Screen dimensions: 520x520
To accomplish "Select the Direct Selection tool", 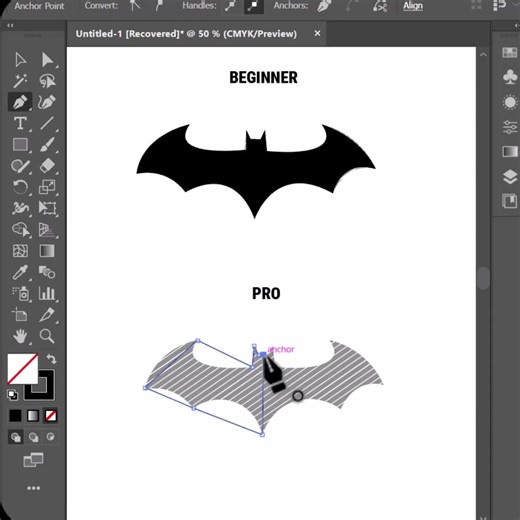I will tap(47, 60).
